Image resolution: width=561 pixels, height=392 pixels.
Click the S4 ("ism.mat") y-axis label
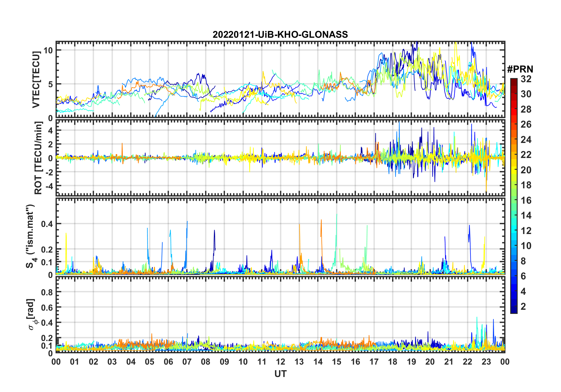click(x=31, y=236)
